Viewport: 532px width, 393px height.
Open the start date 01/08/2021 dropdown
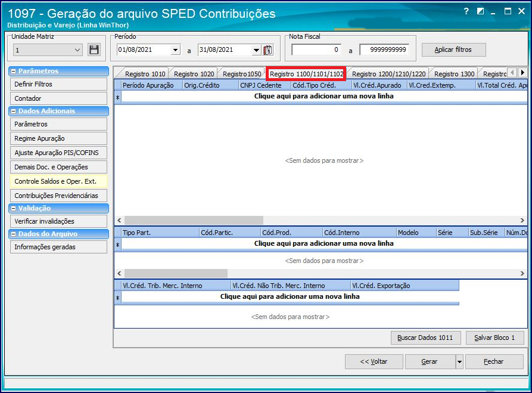(x=175, y=50)
